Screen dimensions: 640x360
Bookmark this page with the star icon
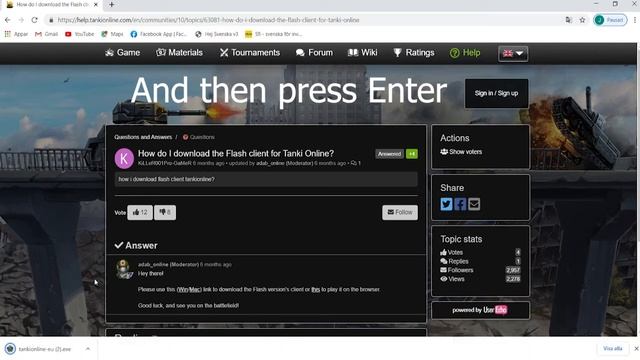coord(582,20)
